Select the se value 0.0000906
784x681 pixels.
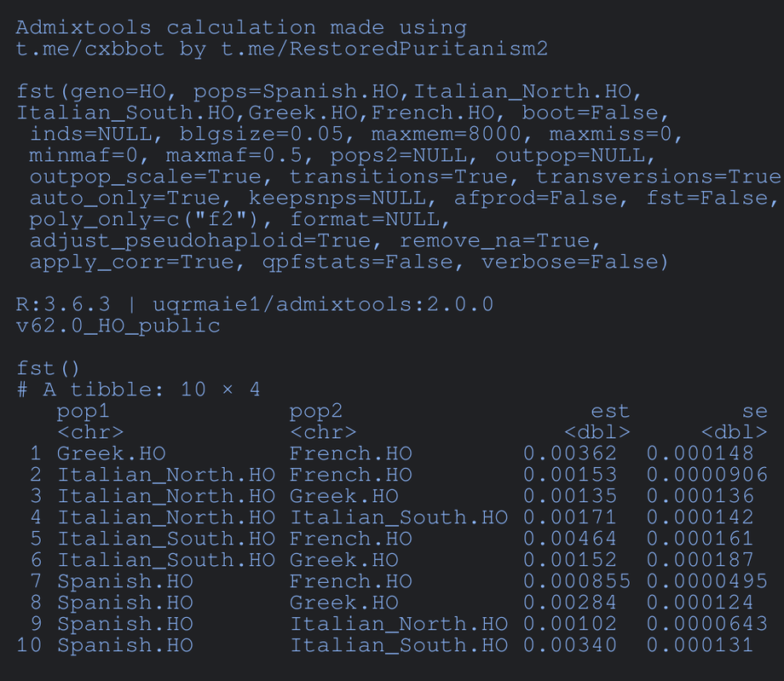pos(706,475)
